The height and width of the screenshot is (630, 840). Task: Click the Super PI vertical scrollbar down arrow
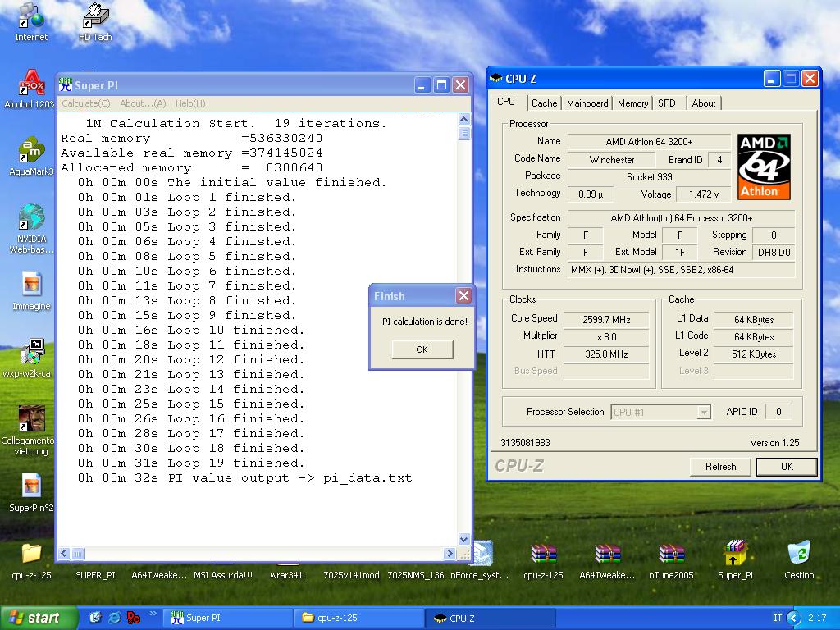coord(464,540)
